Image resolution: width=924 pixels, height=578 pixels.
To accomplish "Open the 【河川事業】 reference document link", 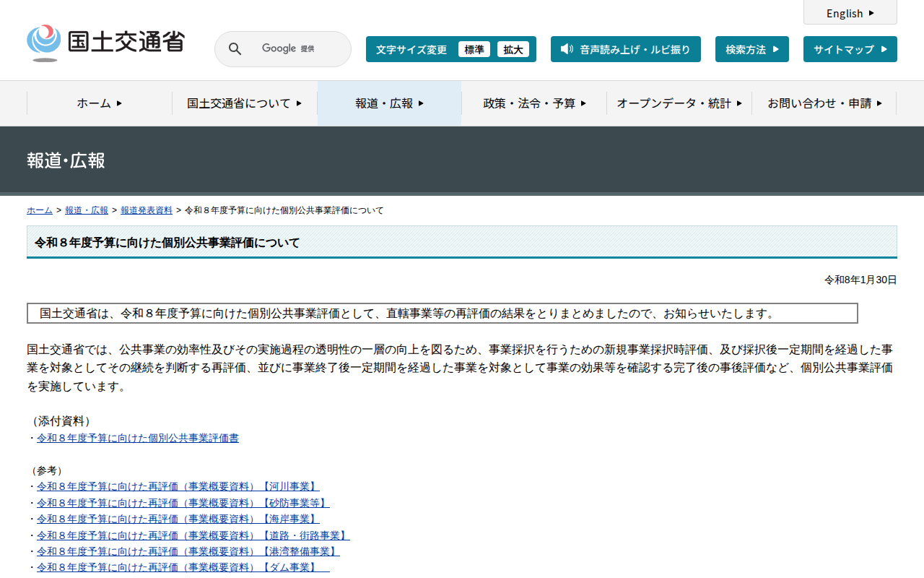I will [x=178, y=486].
